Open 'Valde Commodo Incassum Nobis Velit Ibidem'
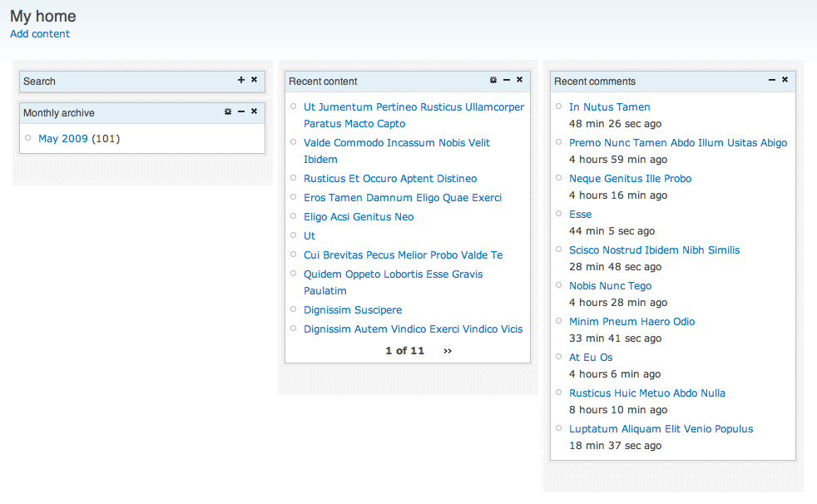 coord(397,151)
